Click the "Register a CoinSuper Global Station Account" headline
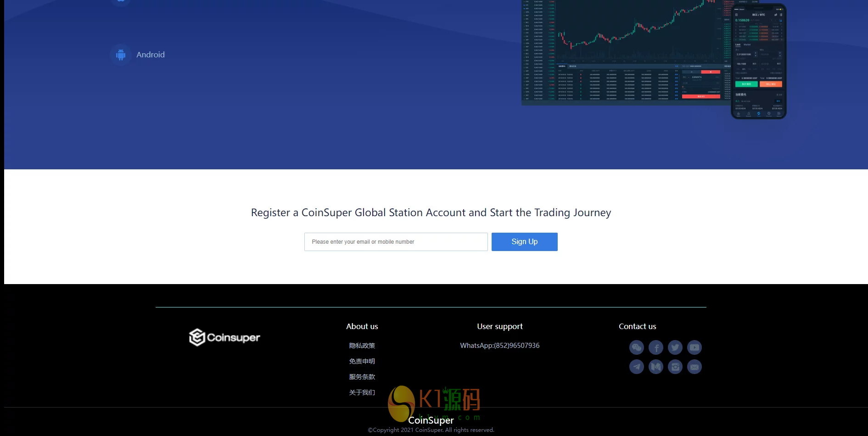This screenshot has width=868, height=436. (431, 212)
